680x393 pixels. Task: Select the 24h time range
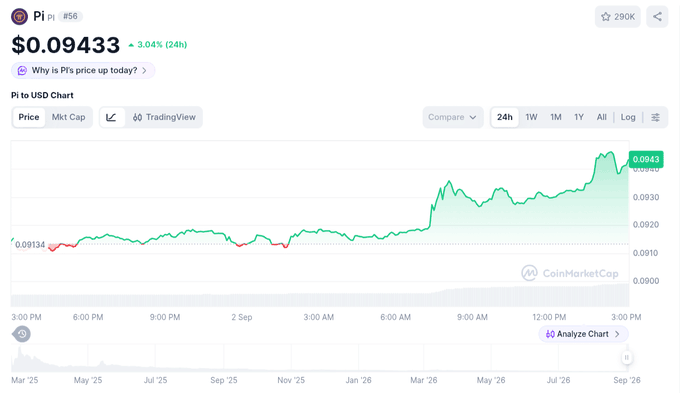pos(505,117)
